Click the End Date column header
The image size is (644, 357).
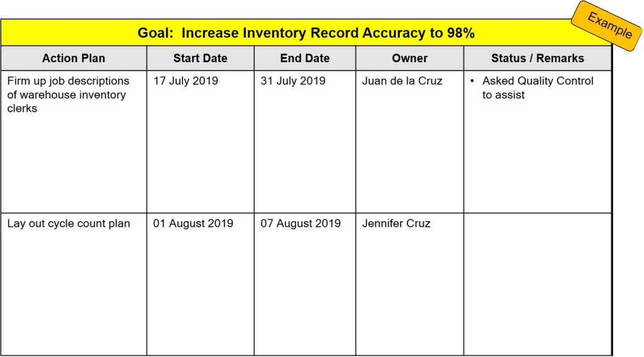click(304, 58)
